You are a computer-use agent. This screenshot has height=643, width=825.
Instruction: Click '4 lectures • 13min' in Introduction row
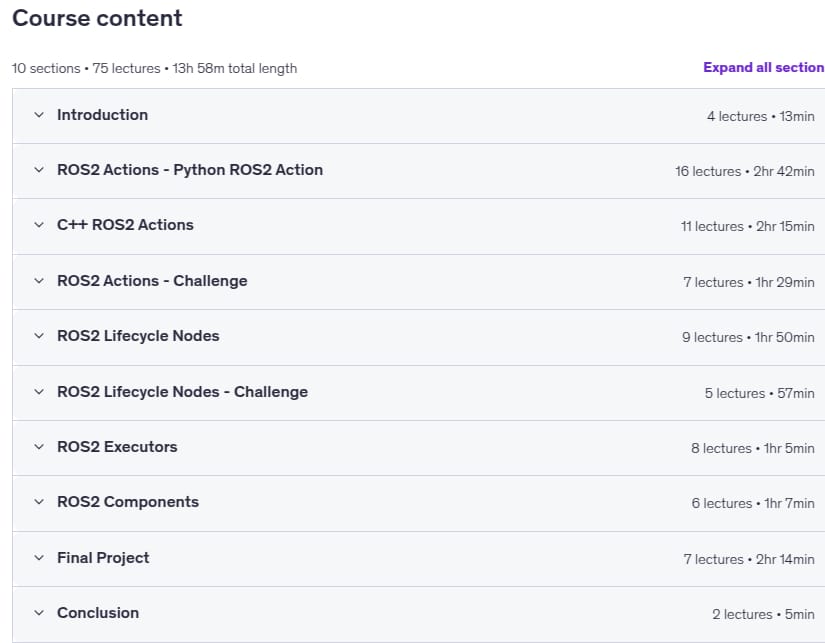(760, 116)
